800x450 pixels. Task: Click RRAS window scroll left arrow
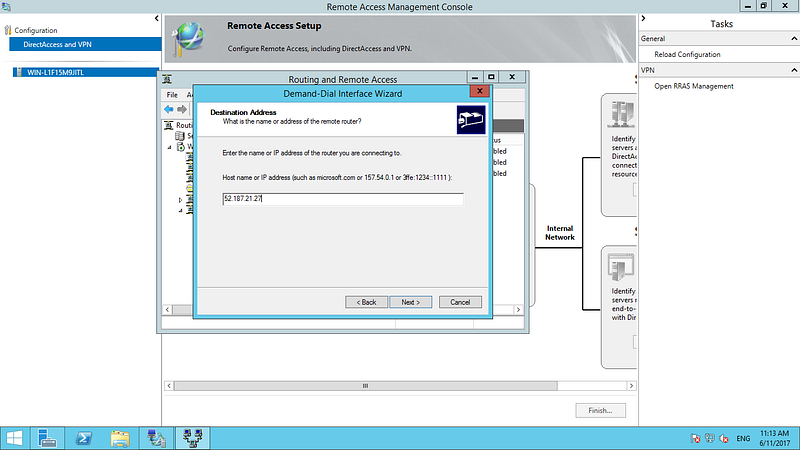click(167, 310)
